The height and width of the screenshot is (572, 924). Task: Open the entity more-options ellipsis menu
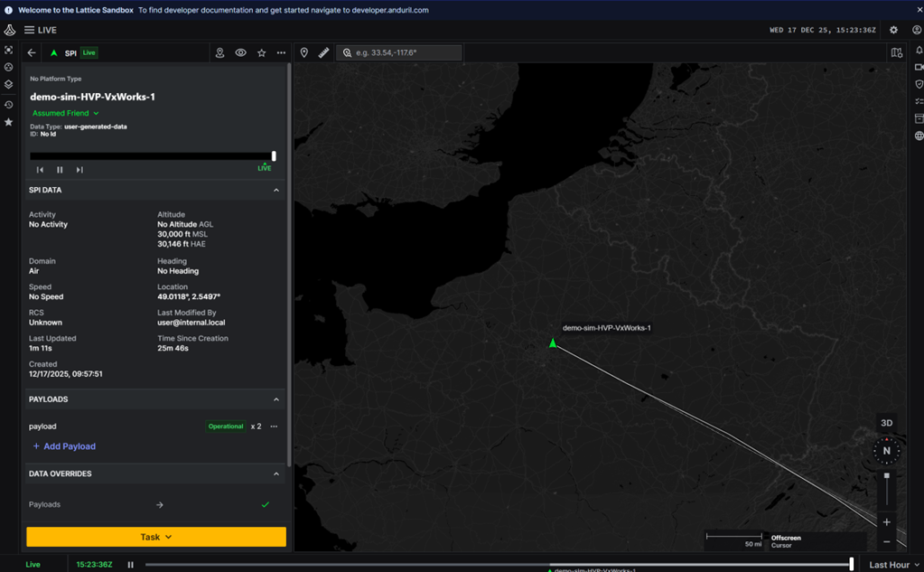pyautogui.click(x=282, y=53)
